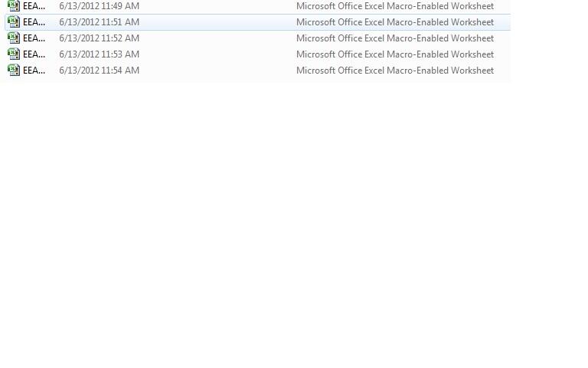Select the Excel icon dated 11:49 AM
The image size is (588, 368).
click(14, 5)
